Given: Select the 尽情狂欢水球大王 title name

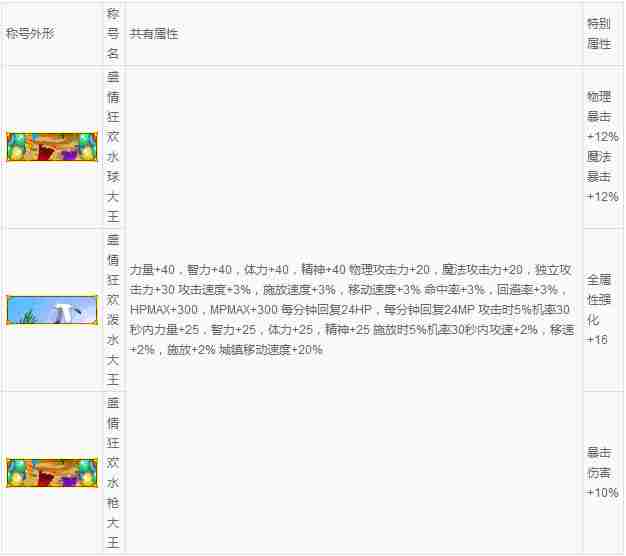Looking at the screenshot, I should tap(112, 146).
